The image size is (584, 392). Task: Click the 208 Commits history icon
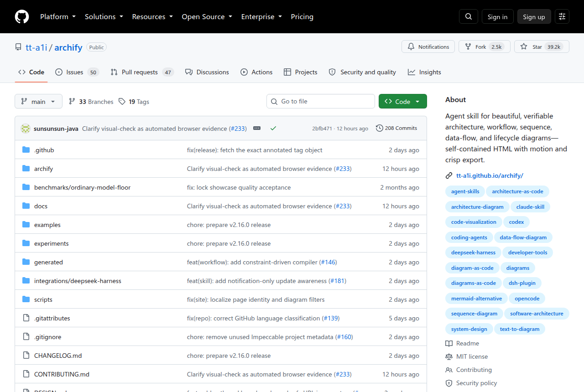click(x=380, y=128)
